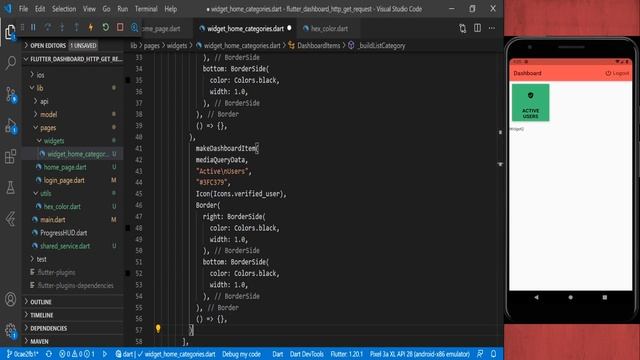The width and height of the screenshot is (640, 360).
Task: Expand the Timeline panel
Action: click(73, 315)
